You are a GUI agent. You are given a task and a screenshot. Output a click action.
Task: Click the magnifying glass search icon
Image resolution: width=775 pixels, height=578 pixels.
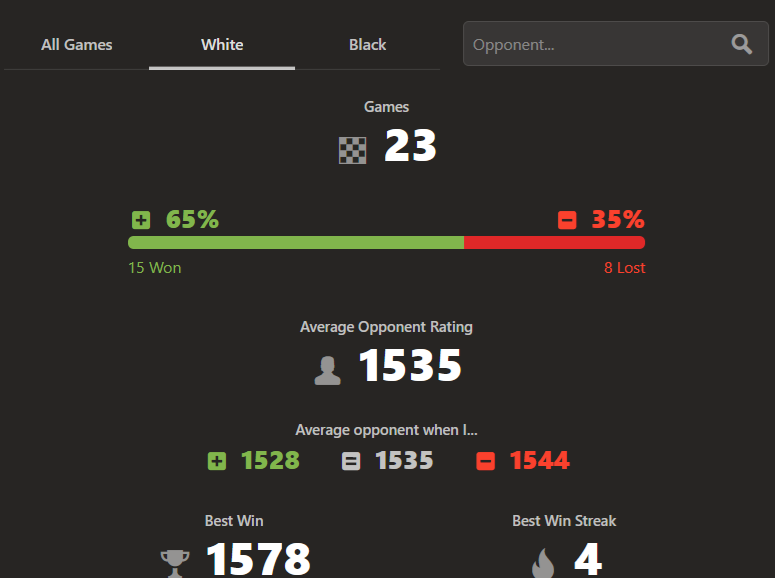[x=742, y=44]
